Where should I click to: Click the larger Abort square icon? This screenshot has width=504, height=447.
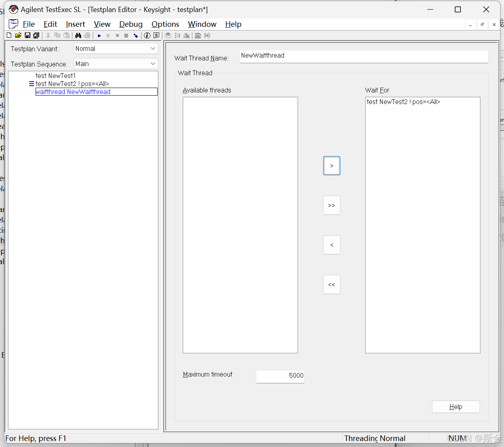tap(126, 36)
